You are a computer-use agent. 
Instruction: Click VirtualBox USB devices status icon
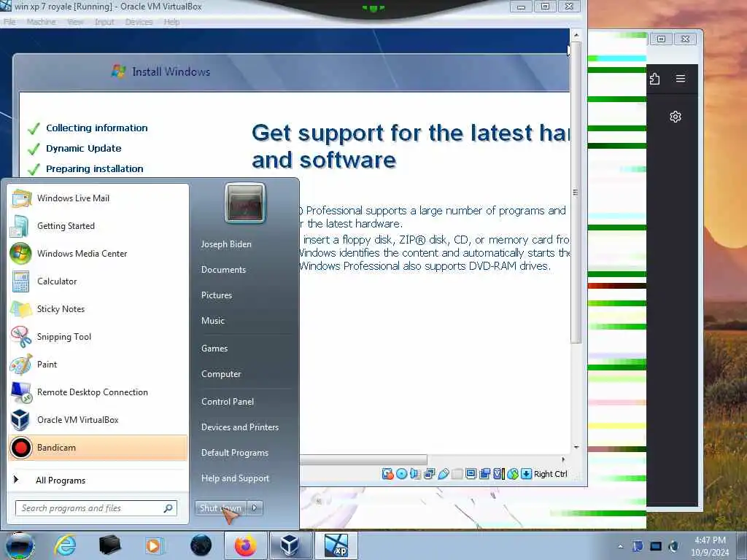[x=443, y=474]
